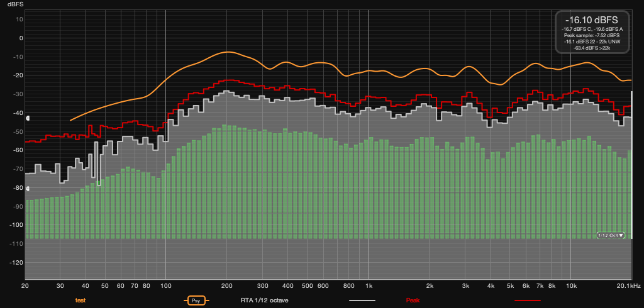Select the orange 'test' trace label
644x308 pixels.
coord(80,300)
